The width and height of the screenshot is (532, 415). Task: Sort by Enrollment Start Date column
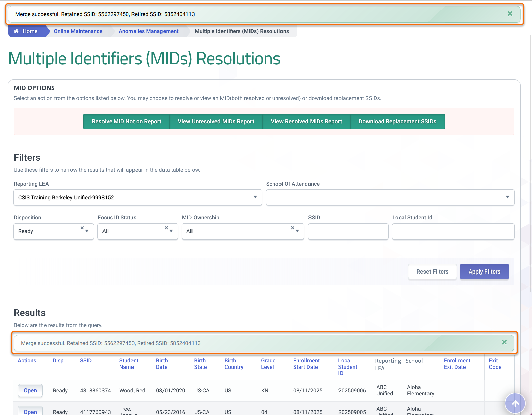click(306, 364)
